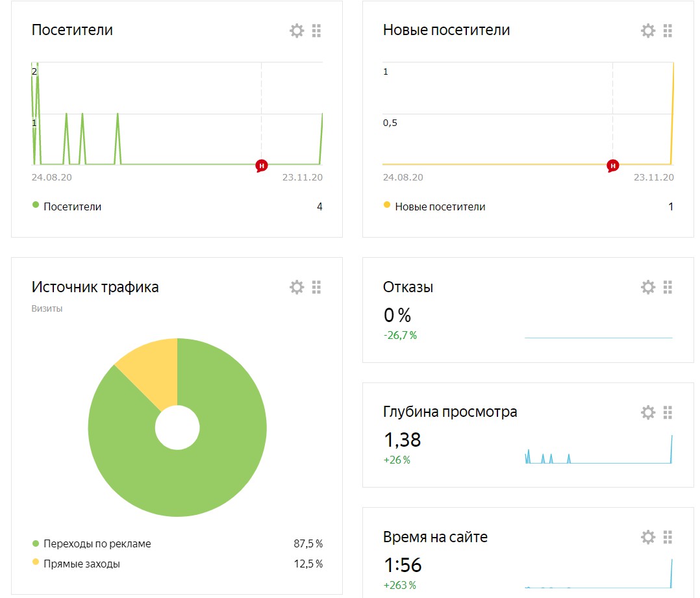Toggle Переходы по рекламе legend entry
The width and height of the screenshot is (700, 598).
pos(92,543)
